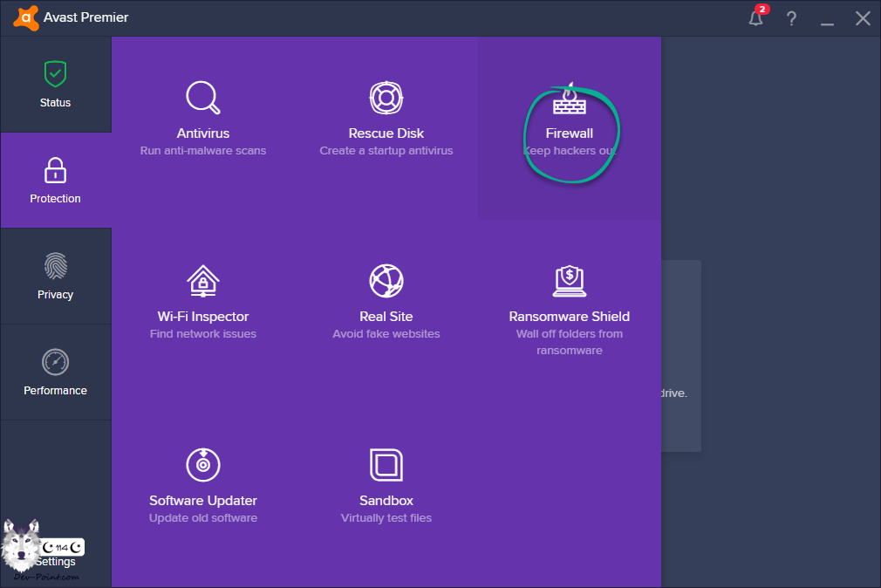881x588 pixels.
Task: Click the Ransomware Shield laptop icon
Action: (570, 281)
